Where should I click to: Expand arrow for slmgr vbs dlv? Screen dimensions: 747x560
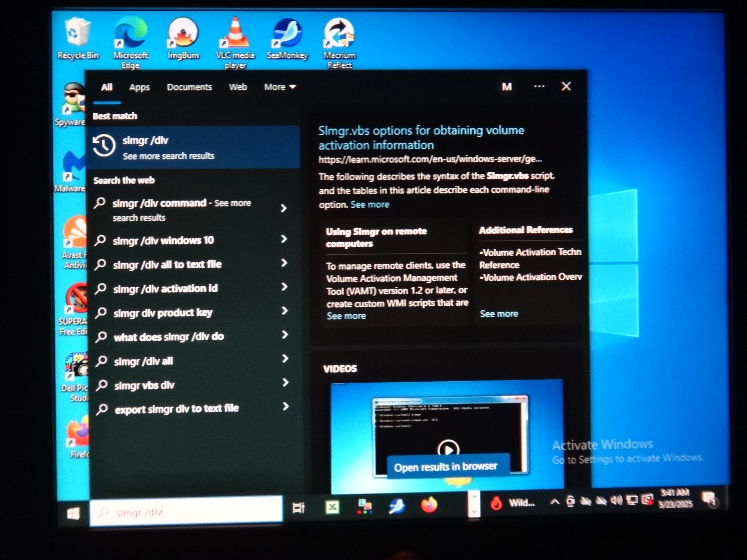[x=286, y=383]
